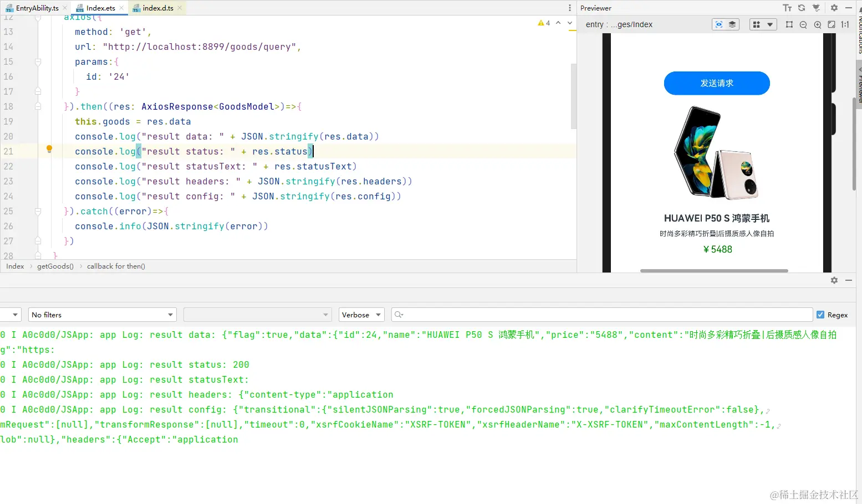Image resolution: width=862 pixels, height=504 pixels.
Task: Toggle the fold marker at line 27
Action: tap(38, 241)
